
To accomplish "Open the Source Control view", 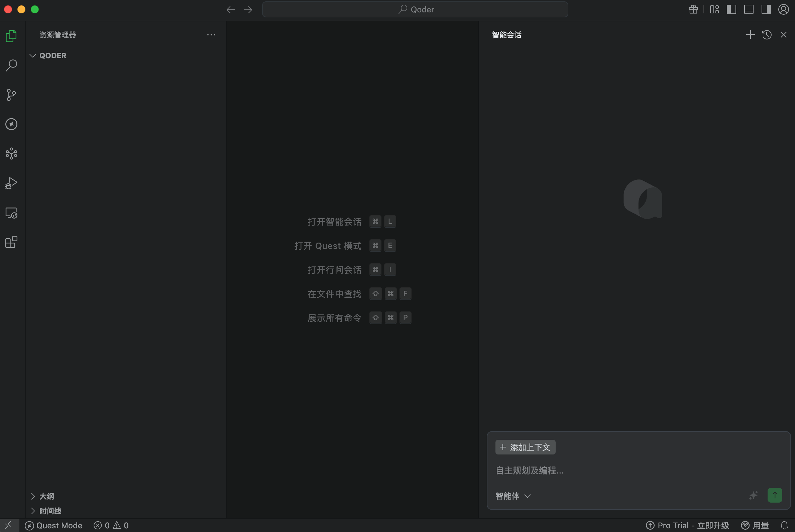I will click(x=11, y=95).
